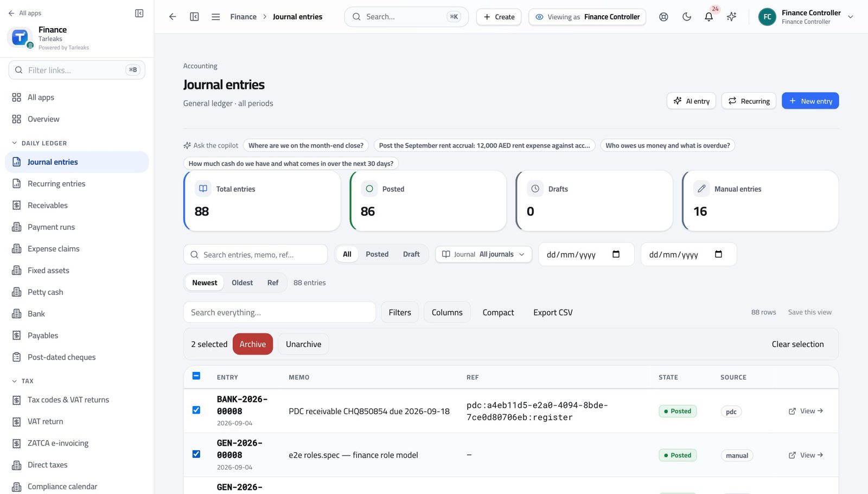The width and height of the screenshot is (868, 494).
Task: Switch to Compact view
Action: pyautogui.click(x=498, y=312)
